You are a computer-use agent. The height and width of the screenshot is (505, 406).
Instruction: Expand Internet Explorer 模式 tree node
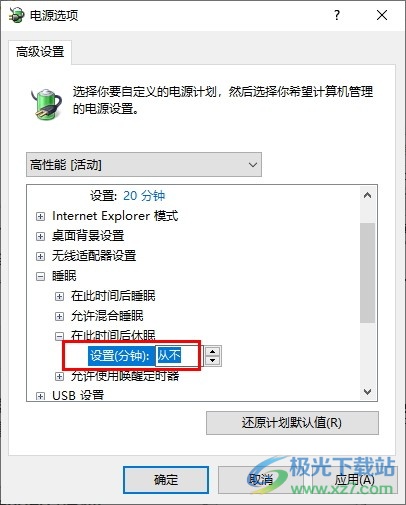pos(40,217)
